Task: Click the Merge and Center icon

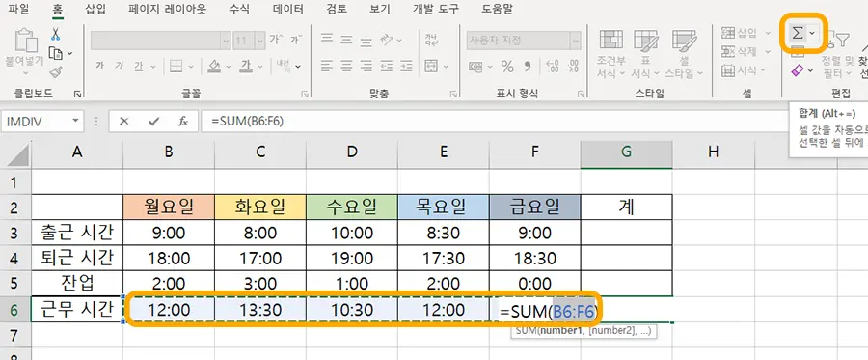Action: click(x=431, y=66)
